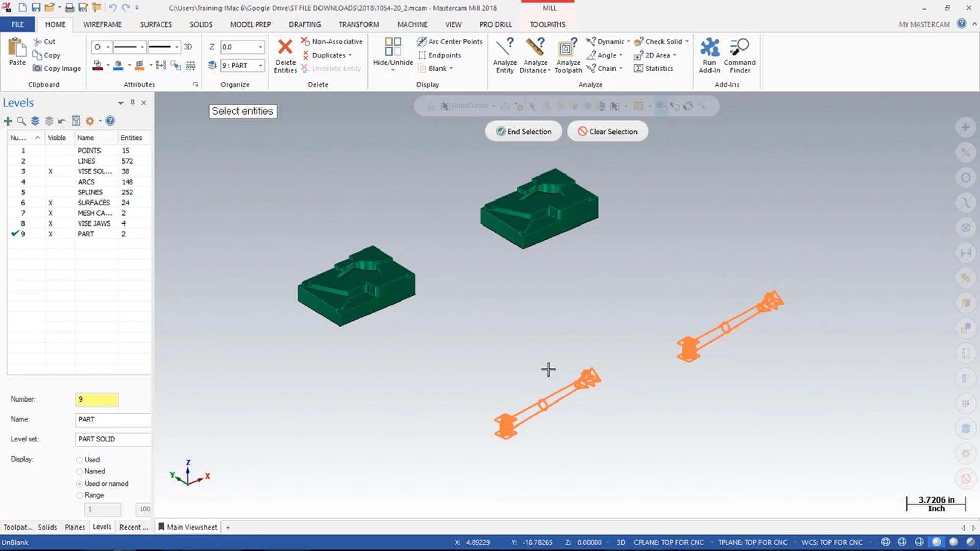Toggle visibility of VISE JAWS layer 8

coord(57,222)
